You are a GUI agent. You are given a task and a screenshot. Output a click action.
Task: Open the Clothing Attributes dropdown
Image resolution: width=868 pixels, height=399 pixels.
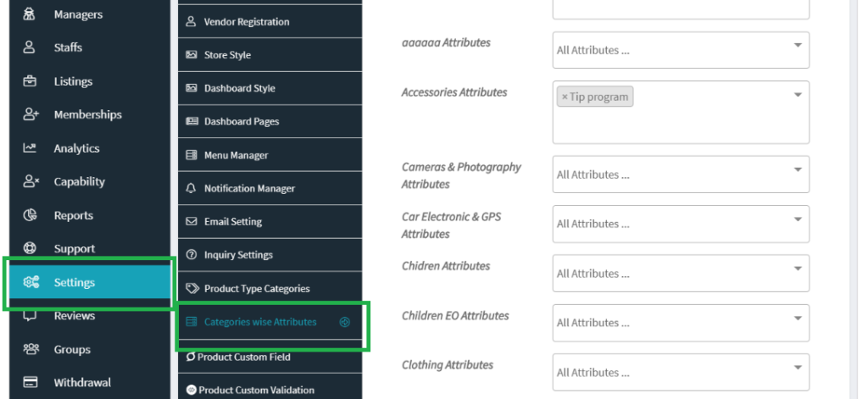[681, 372]
